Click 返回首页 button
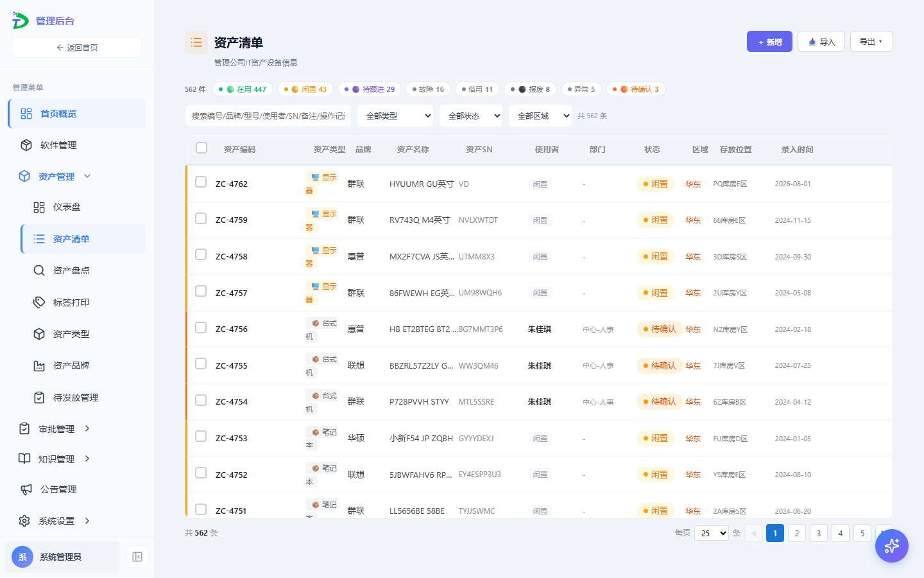The height and width of the screenshot is (578, 924). (76, 48)
